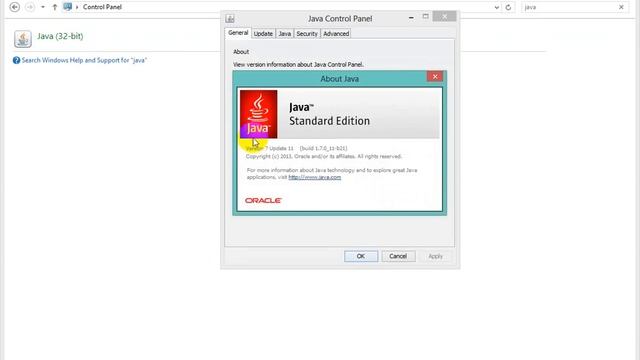Click the Back arrow in Control Panel
This screenshot has height=360, width=640.
point(15,7)
